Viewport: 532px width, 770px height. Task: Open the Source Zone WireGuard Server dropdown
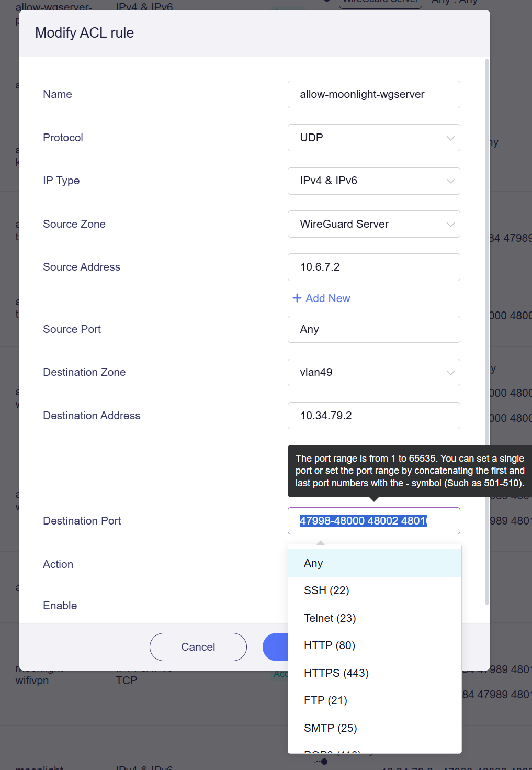373,224
